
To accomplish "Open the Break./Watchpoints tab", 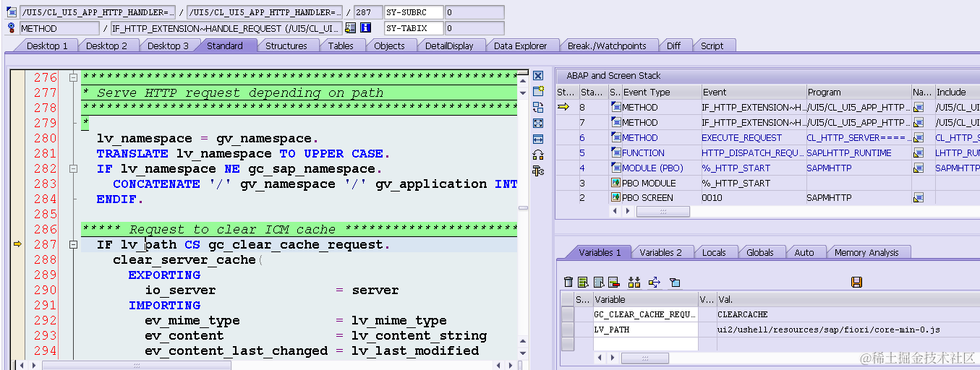I will [607, 46].
